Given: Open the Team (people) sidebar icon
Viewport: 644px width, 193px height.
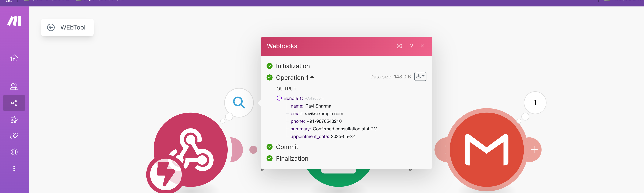Looking at the screenshot, I should coord(14,86).
